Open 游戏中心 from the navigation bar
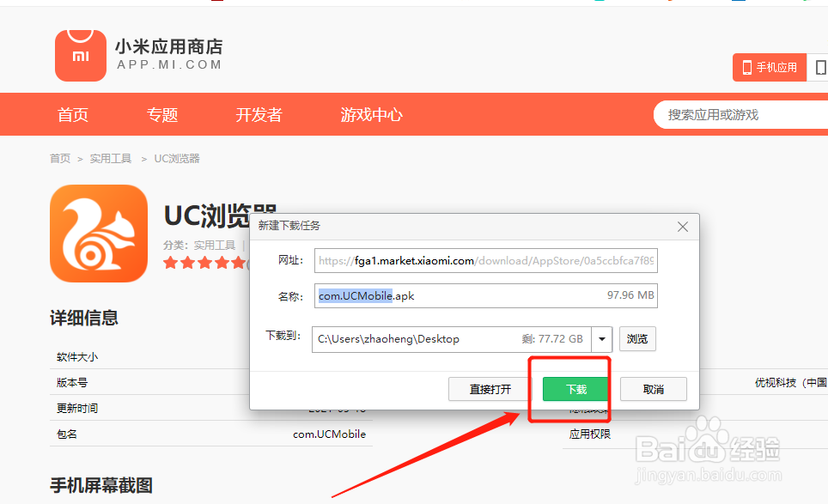This screenshot has height=504, width=828. (x=371, y=114)
